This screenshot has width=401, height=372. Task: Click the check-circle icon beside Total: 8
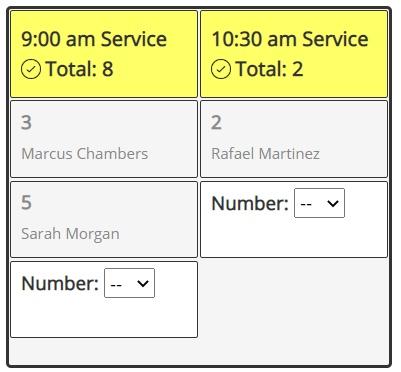31,69
